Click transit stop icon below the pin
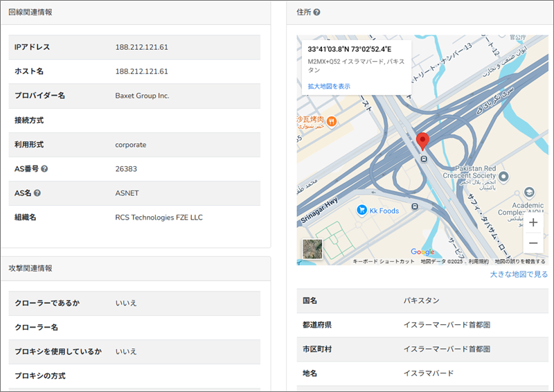The height and width of the screenshot is (392, 554). 424,159
